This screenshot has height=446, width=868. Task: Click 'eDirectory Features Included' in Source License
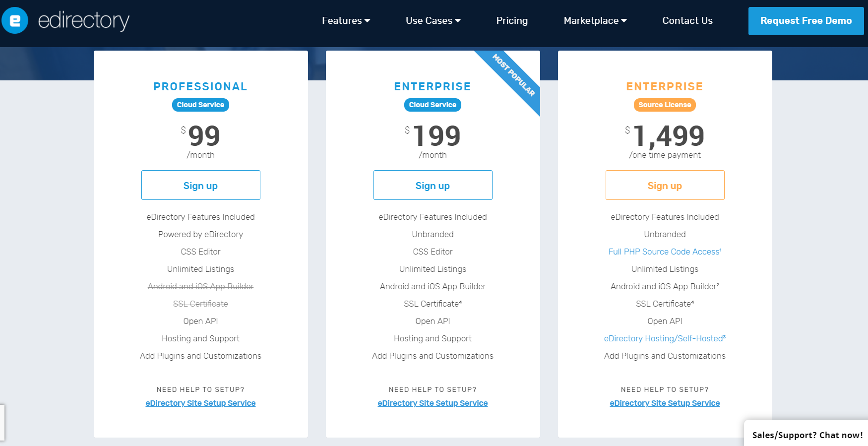pyautogui.click(x=665, y=217)
